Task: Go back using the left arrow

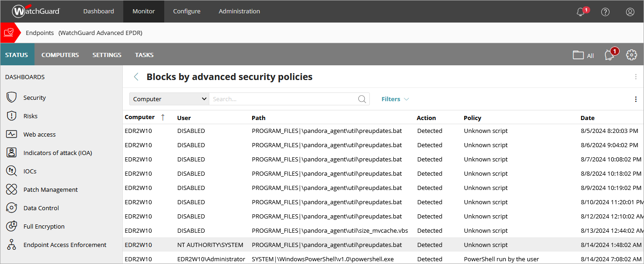Action: [x=136, y=77]
